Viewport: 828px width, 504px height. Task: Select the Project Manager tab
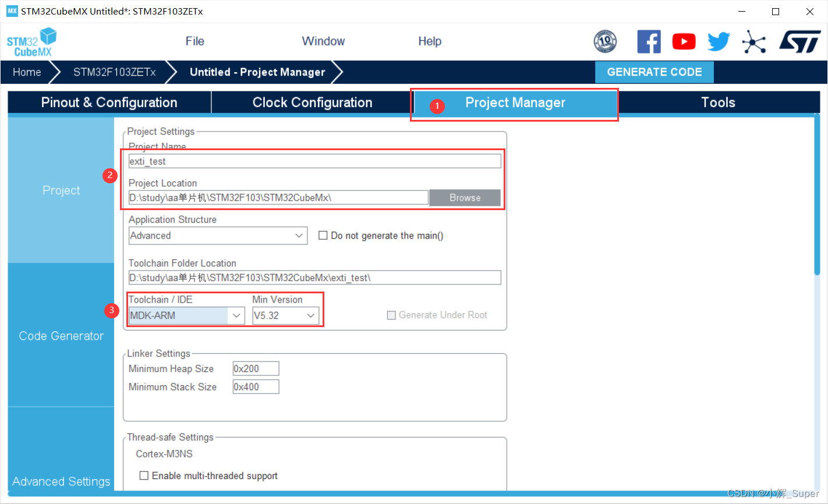click(x=515, y=102)
